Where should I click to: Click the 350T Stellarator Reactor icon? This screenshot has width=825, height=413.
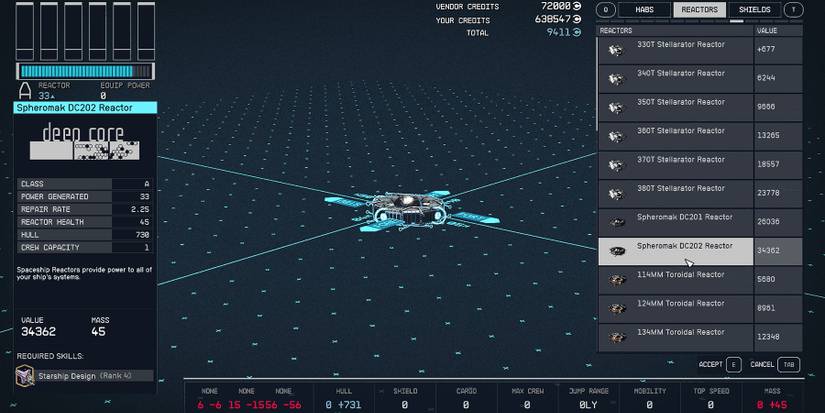[x=616, y=108]
